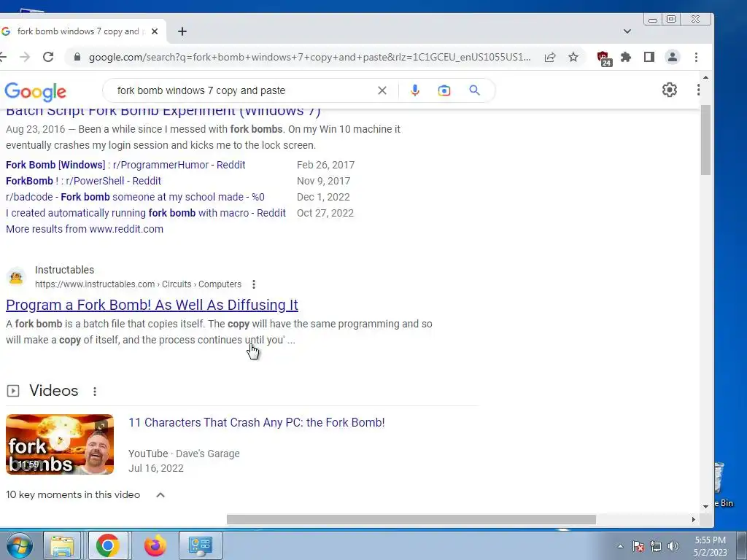The image size is (747, 560).
Task: Click the Instructables site favicon
Action: coord(16,276)
